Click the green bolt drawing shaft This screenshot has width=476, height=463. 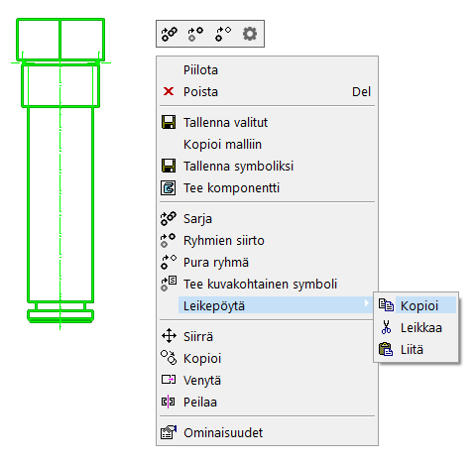(x=60, y=205)
